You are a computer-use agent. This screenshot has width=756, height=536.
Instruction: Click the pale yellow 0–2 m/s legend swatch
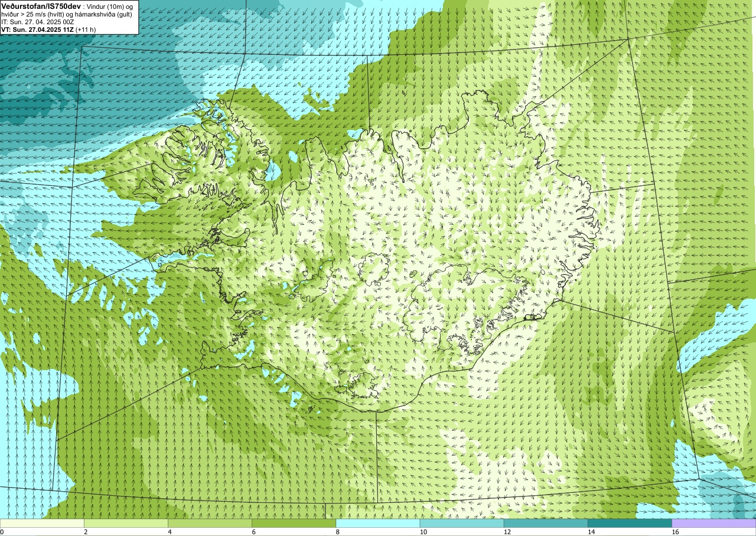click(x=42, y=523)
